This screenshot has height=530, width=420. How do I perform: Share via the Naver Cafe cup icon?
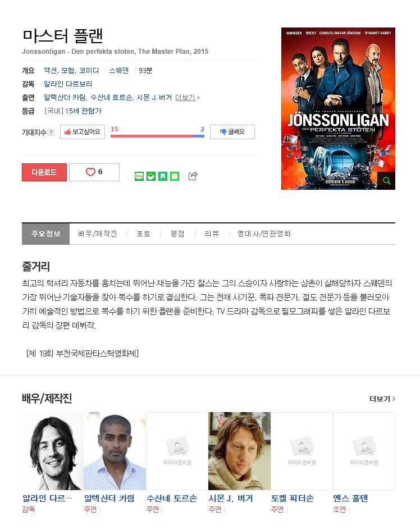[151, 176]
